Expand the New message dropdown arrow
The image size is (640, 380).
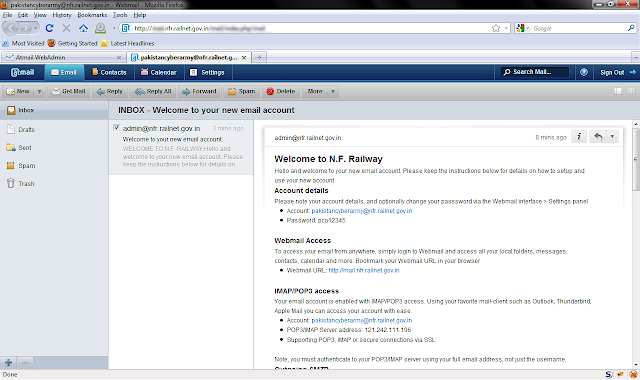click(40, 91)
